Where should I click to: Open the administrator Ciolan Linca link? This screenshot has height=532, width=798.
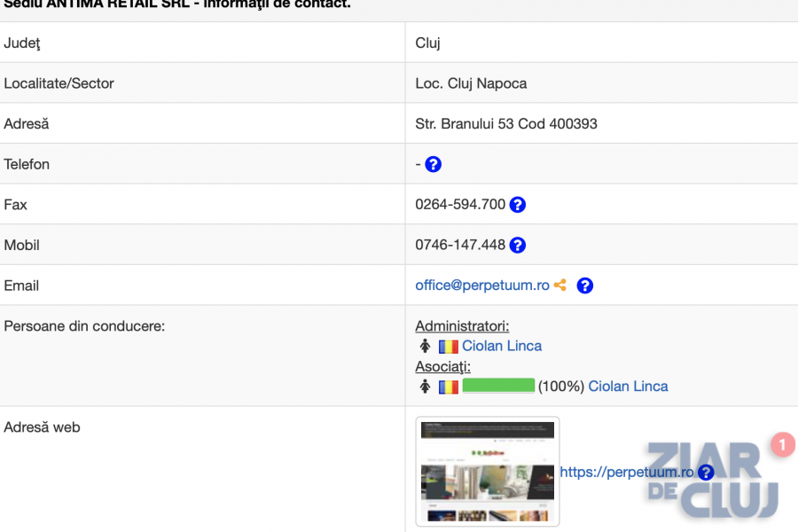(502, 346)
